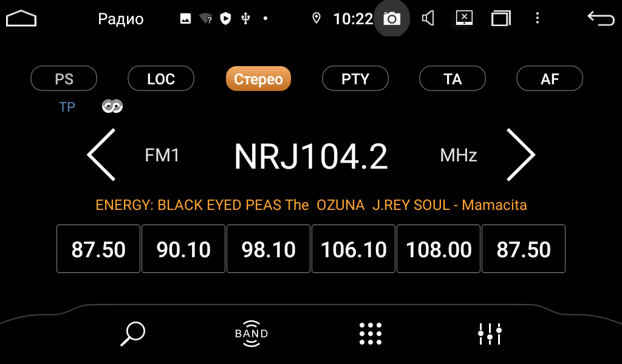
Task: Open the three-dot overflow menu
Action: click(538, 18)
